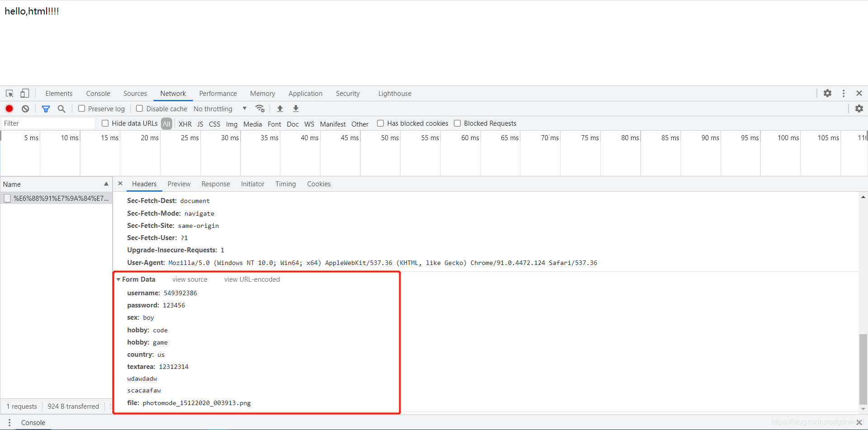Viewport: 868px width, 430px height.
Task: Select the Timing detail tab
Action: [286, 184]
